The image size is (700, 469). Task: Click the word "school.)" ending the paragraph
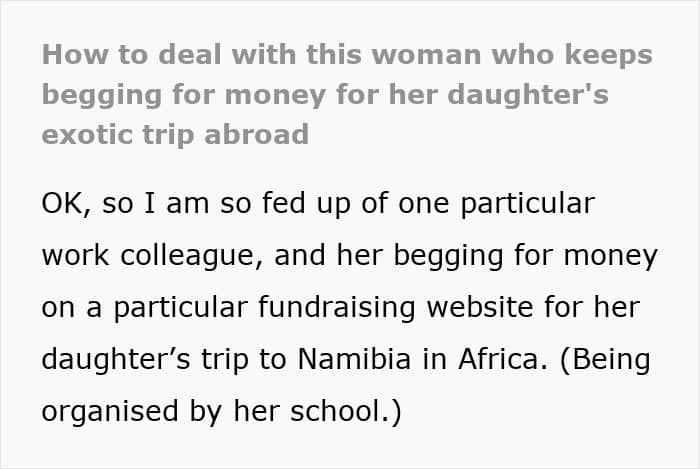click(x=346, y=411)
